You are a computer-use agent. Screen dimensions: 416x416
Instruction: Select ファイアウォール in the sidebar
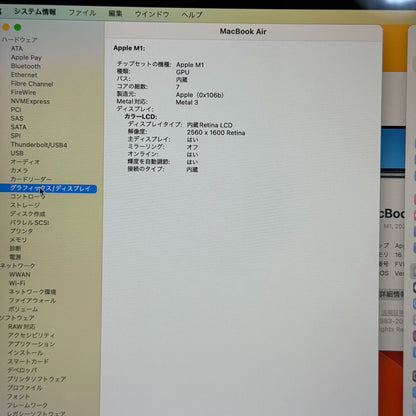33,300
